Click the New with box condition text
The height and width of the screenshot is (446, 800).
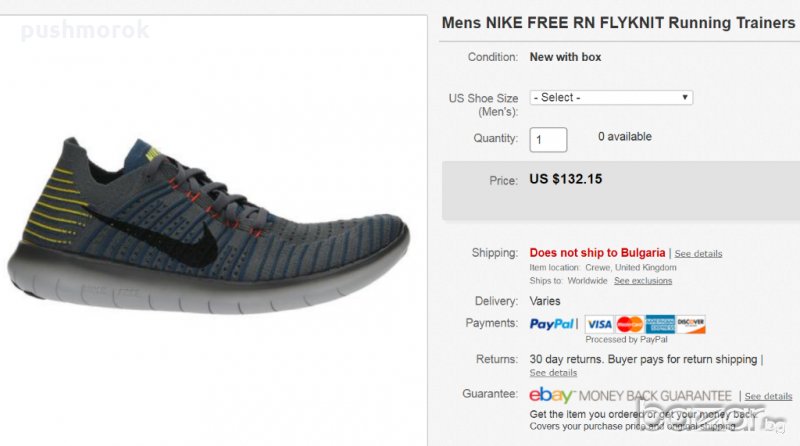click(566, 57)
